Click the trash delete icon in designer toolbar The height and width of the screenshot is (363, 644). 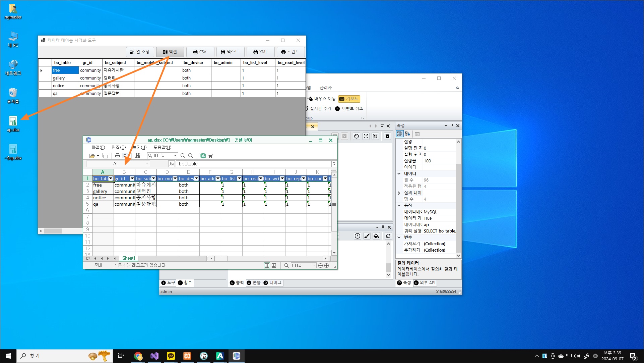coord(387,136)
